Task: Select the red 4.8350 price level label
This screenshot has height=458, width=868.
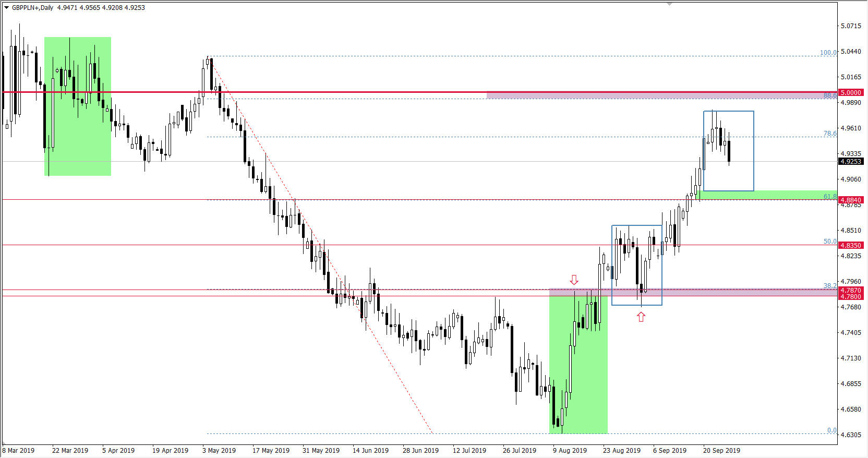Action: [851, 245]
